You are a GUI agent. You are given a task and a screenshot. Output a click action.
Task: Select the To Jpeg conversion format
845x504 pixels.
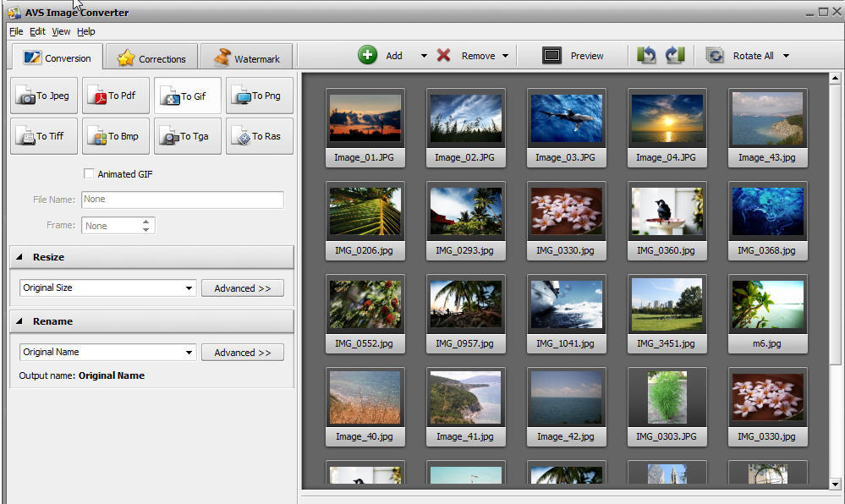[x=43, y=96]
